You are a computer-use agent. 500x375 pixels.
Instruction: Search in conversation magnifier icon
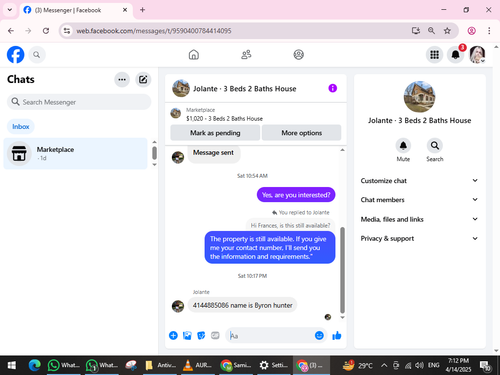pos(435,146)
